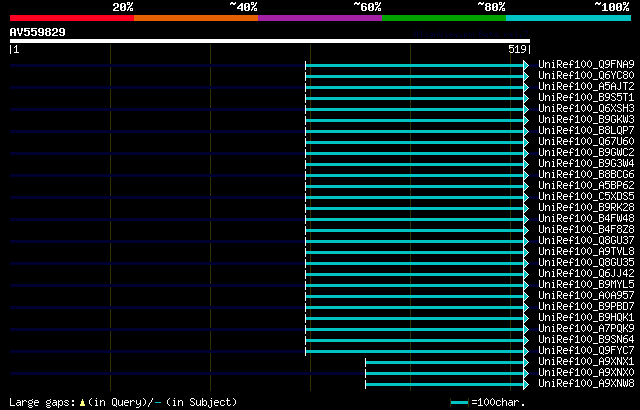The width and height of the screenshot is (640, 410).
Task: Select the UniRef100_B9SN64 label
Action: click(586, 340)
